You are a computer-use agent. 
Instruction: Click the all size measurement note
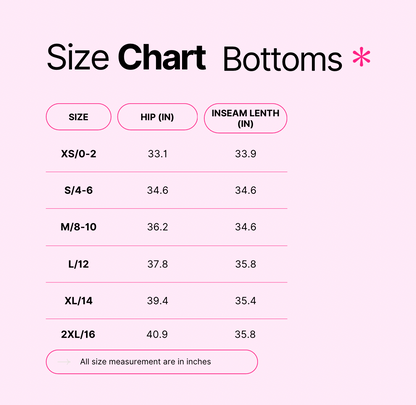coord(145,362)
